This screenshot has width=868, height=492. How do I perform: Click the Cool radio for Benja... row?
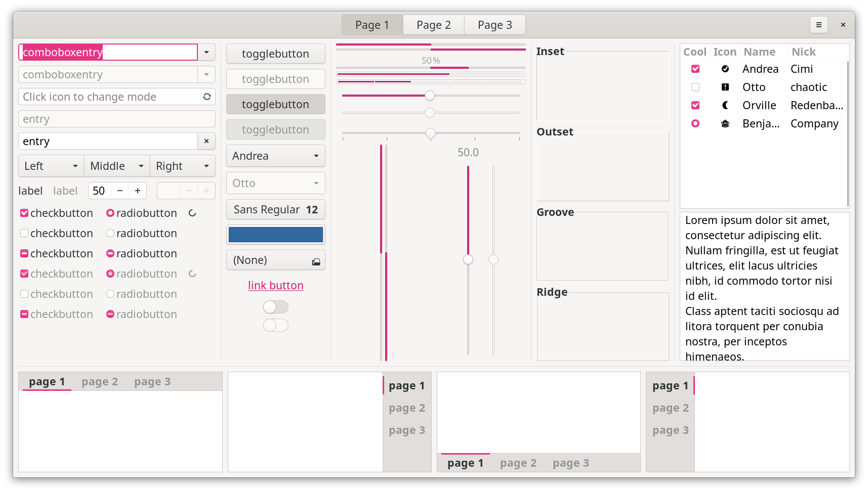(695, 123)
